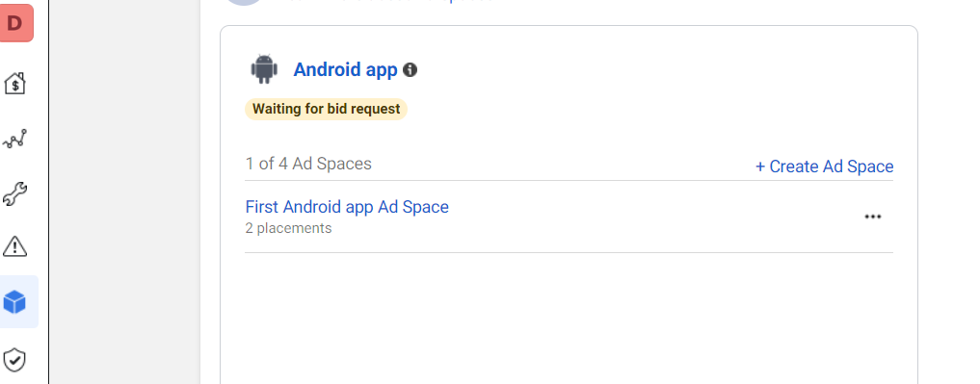Open the shield checkmark icon
This screenshot has height=384, width=980.
click(15, 360)
